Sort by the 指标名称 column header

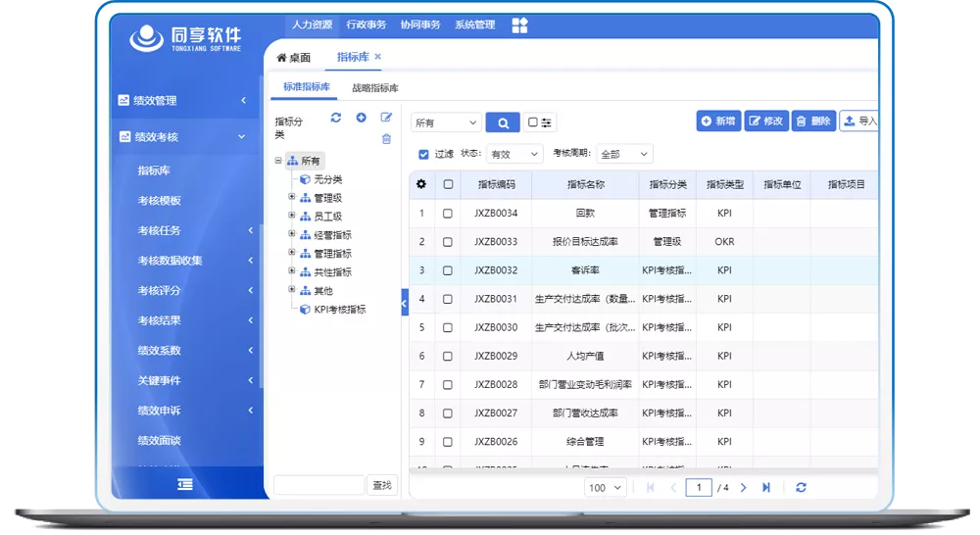586,184
